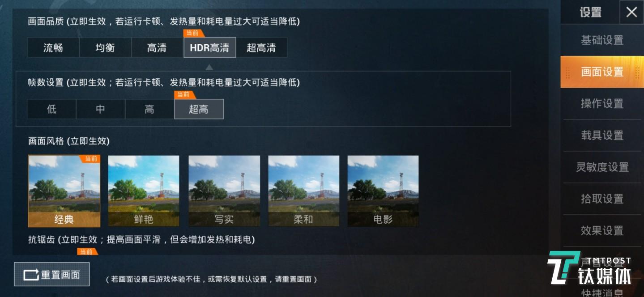This screenshot has width=644, height=297.
Task: Select 流畅 graphics quality
Action: [53, 48]
